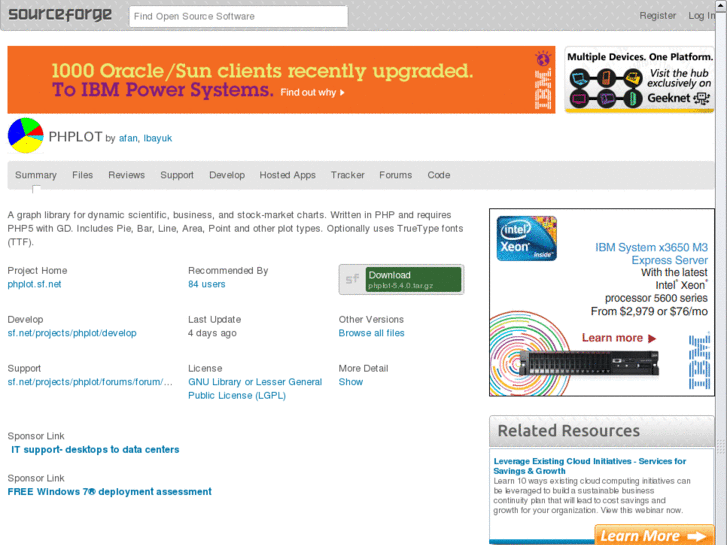Select the Files tab
The image size is (727, 545).
[83, 175]
